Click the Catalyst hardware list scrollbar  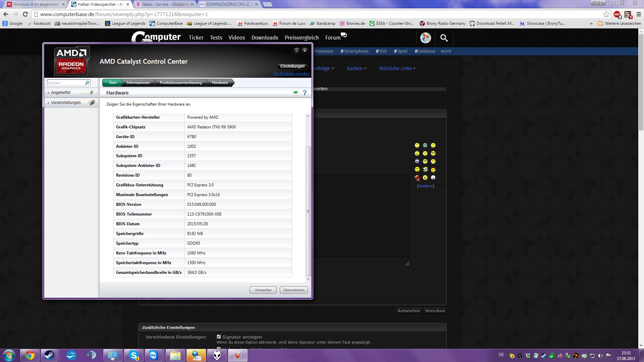(x=308, y=211)
